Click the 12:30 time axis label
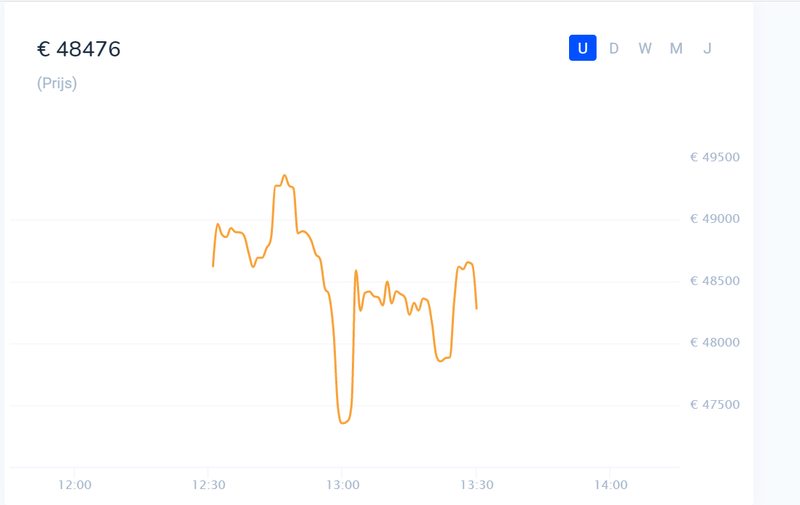 pyautogui.click(x=209, y=485)
